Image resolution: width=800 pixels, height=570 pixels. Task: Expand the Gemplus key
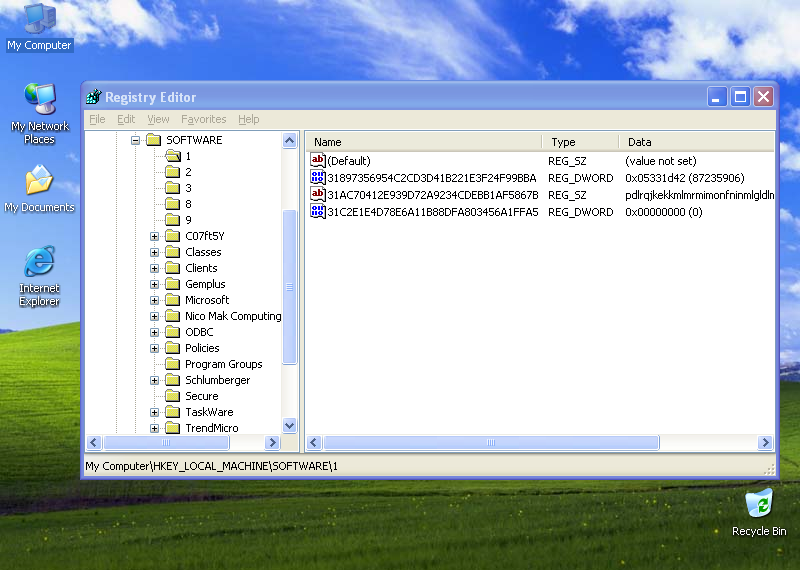tap(154, 284)
